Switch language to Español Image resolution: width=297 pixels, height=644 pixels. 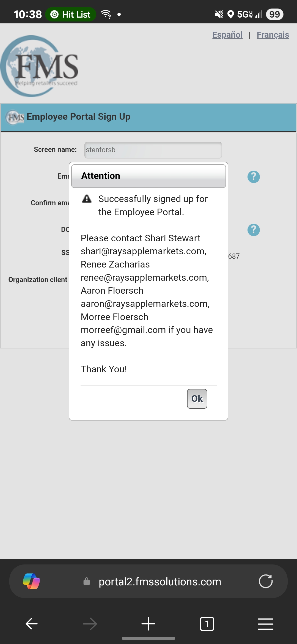227,35
